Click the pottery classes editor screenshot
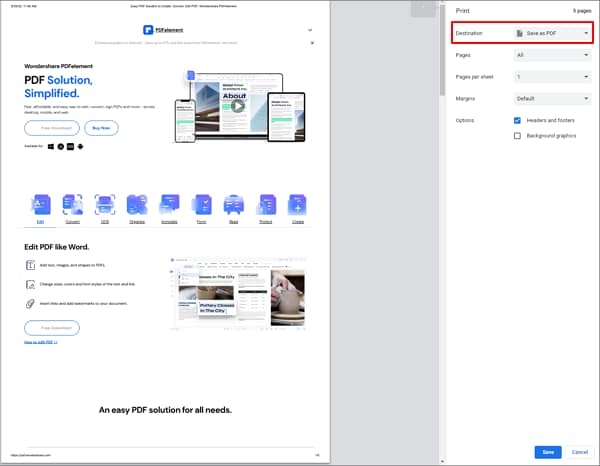The height and width of the screenshot is (466, 600). coord(237,293)
